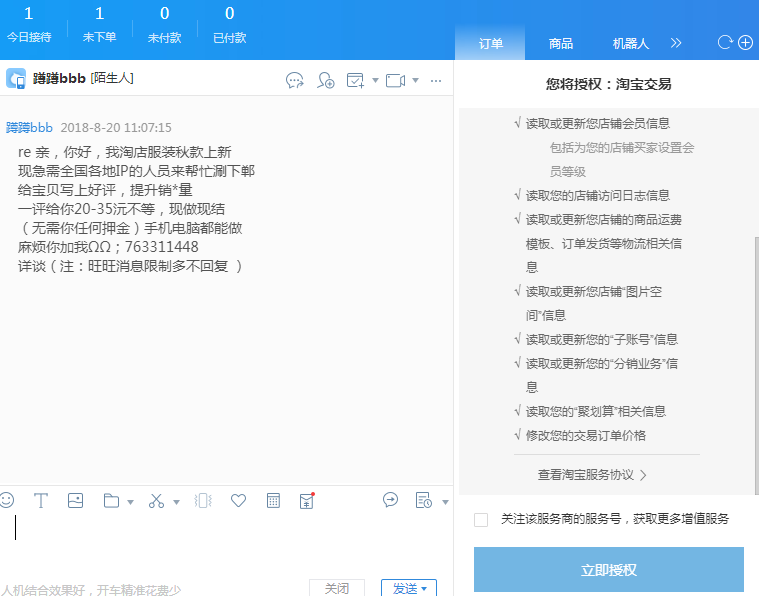The image size is (759, 596).
Task: Show more tabs with the double chevron
Action: point(676,43)
